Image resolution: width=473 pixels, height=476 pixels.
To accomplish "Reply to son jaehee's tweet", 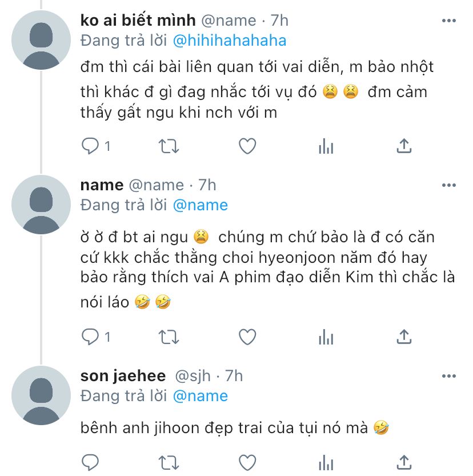I will tap(90, 463).
